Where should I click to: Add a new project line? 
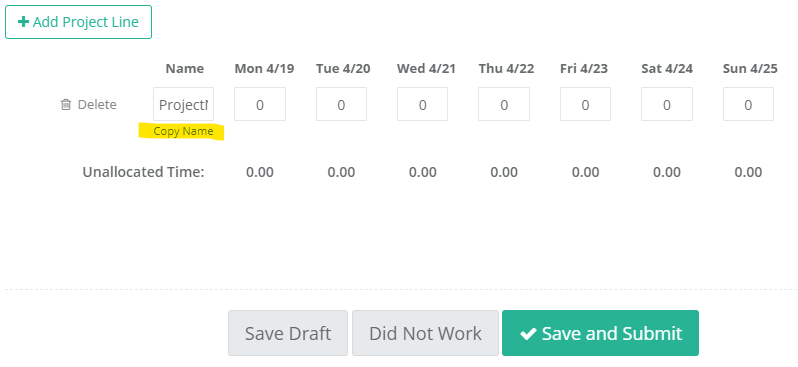(x=78, y=22)
